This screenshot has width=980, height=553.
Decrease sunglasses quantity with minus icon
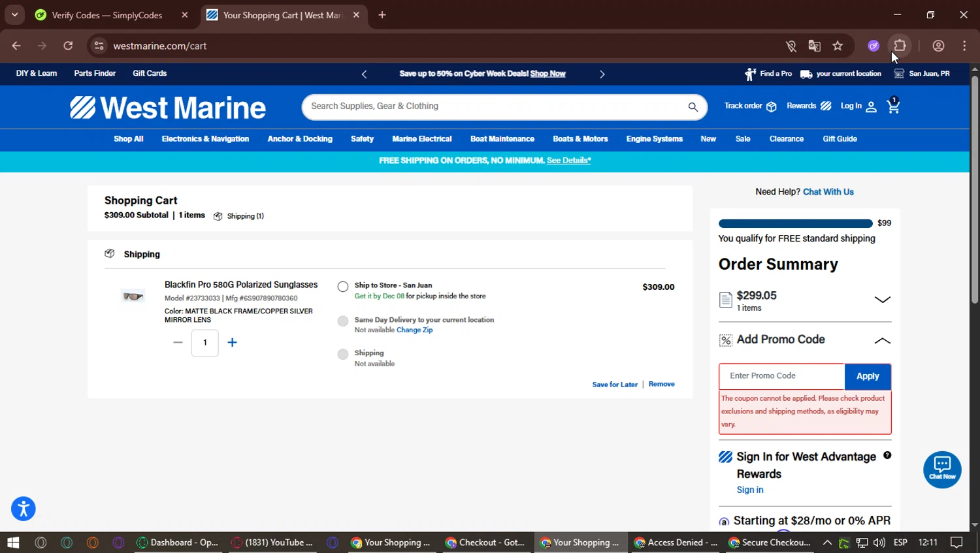click(178, 342)
